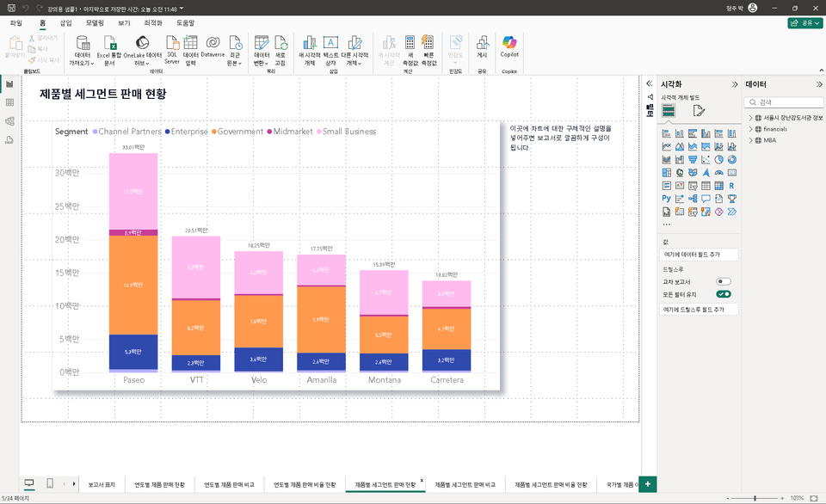
Task: Open report view in left sidebar
Action: (9, 84)
